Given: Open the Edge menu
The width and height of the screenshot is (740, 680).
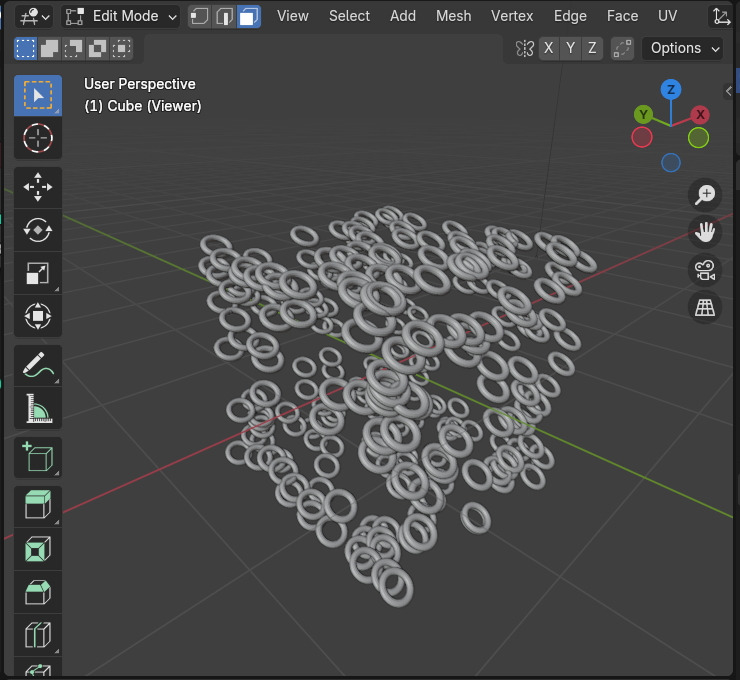Looking at the screenshot, I should pyautogui.click(x=570, y=16).
